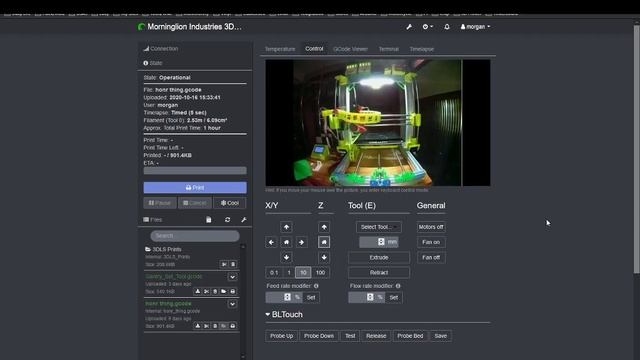
Task: Click the print progress bar
Action: [x=195, y=171]
